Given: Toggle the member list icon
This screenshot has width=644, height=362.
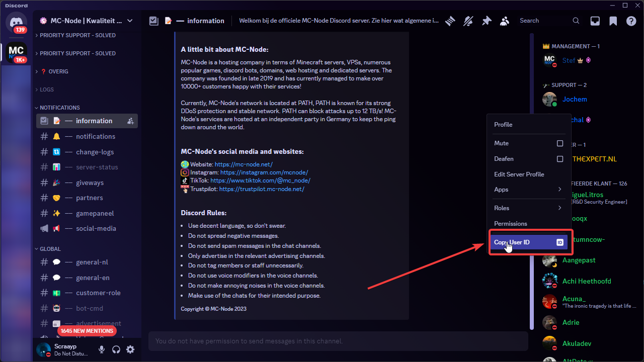Looking at the screenshot, I should coord(505,21).
